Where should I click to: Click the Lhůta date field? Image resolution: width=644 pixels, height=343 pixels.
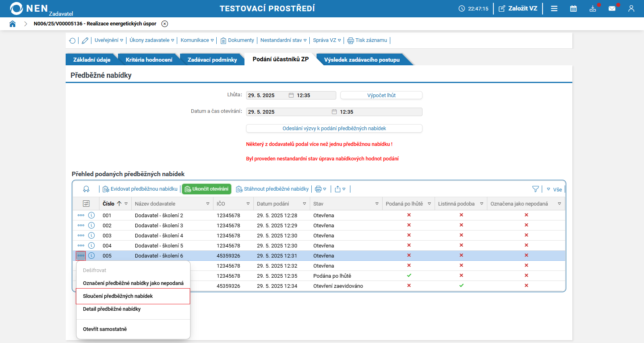[291, 96]
